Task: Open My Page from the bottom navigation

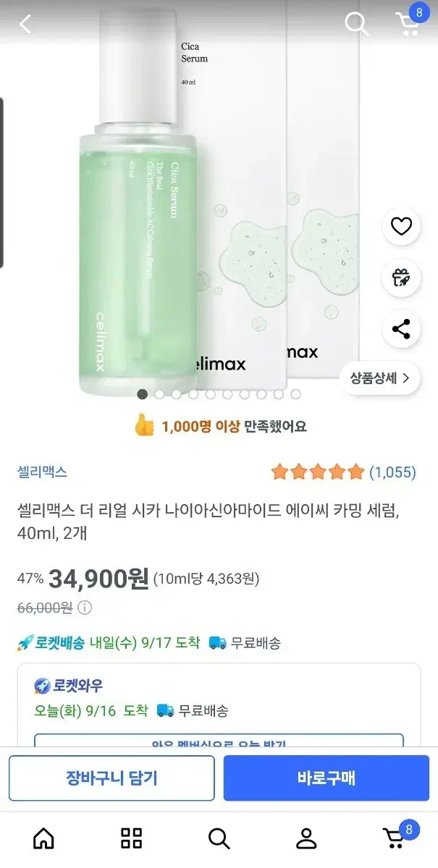Action: (306, 838)
